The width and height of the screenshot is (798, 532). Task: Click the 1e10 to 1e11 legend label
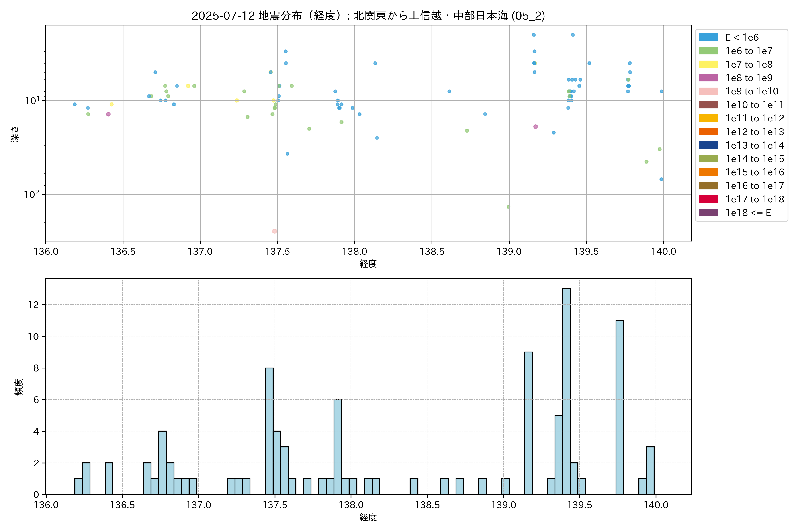click(755, 105)
